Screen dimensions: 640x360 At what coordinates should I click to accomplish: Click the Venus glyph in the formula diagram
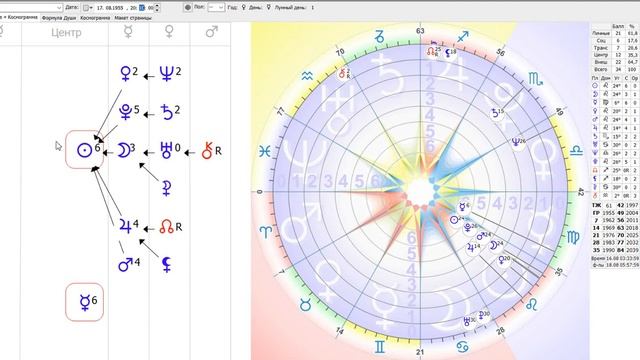point(126,74)
